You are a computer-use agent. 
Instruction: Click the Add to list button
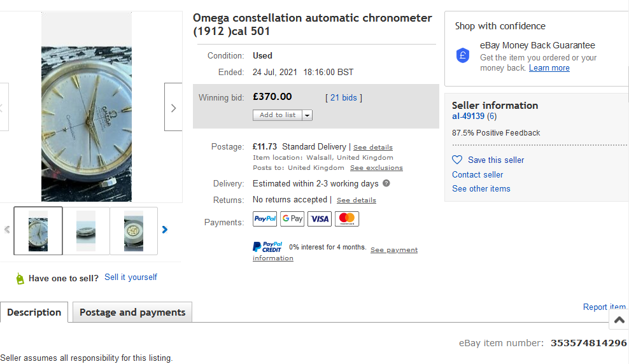[x=278, y=115]
